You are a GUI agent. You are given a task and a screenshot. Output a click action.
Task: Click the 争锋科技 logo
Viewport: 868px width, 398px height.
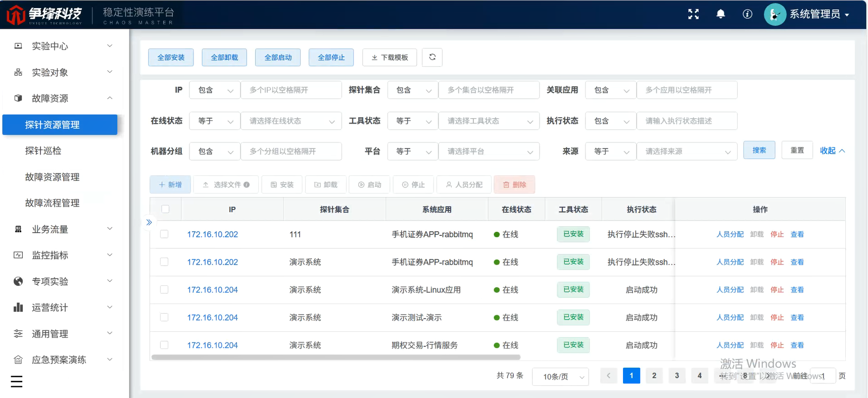tap(44, 15)
